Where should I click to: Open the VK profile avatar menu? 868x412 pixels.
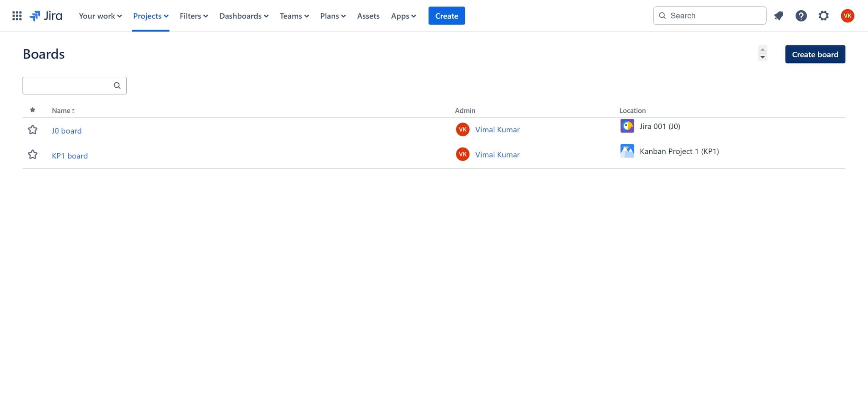[847, 16]
